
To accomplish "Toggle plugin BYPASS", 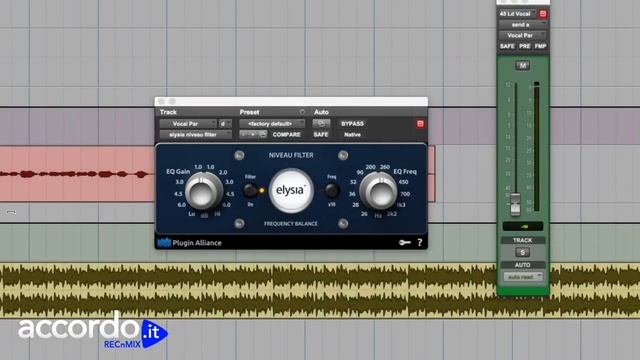I will pyautogui.click(x=352, y=124).
